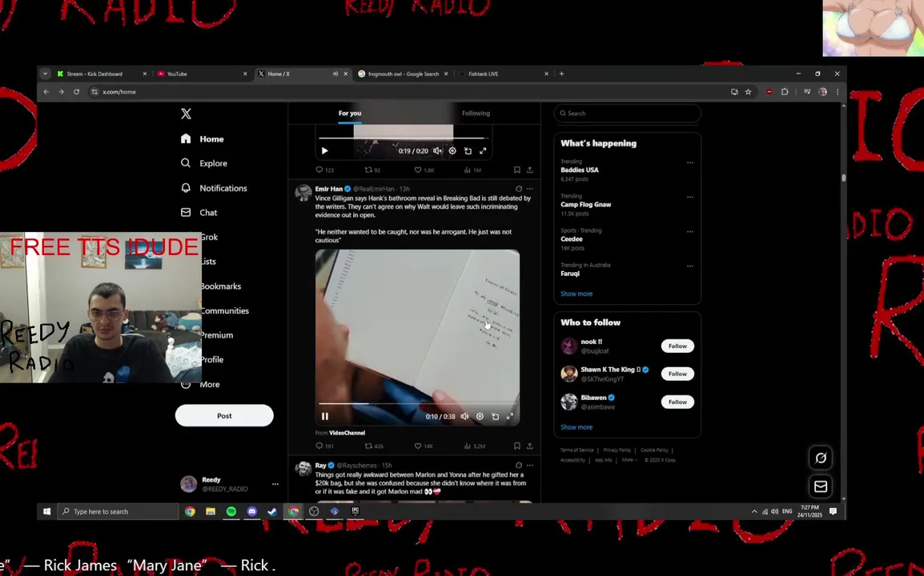Screen dimensions: 924x576
Task: Enter fullscreen on 0:20 video
Action: tap(483, 150)
